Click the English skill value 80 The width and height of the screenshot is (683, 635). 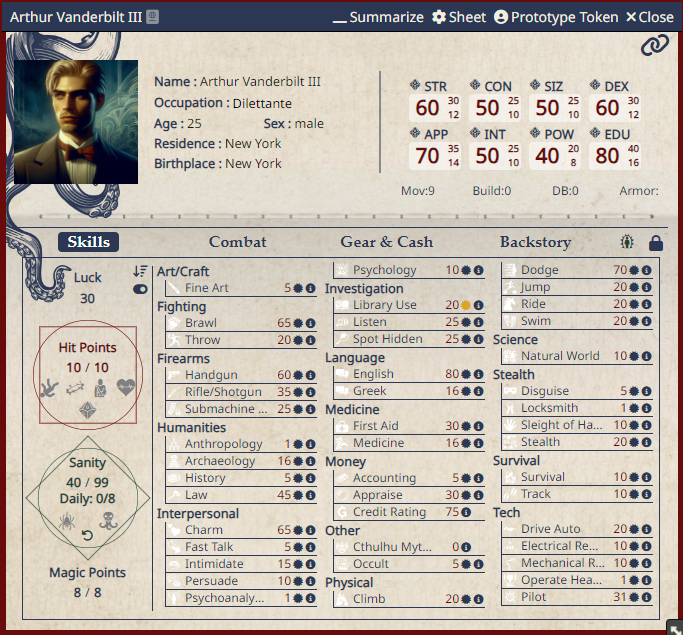pyautogui.click(x=452, y=374)
